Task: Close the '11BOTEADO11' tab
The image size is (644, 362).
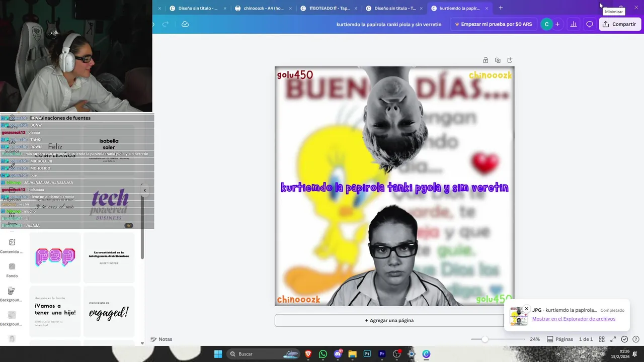Action: click(x=356, y=8)
